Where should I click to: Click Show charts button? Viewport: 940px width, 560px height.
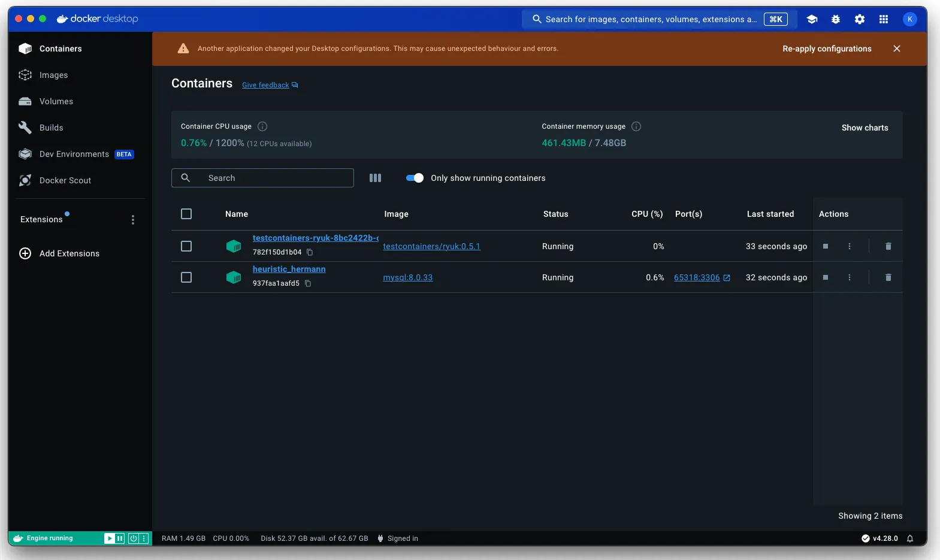tap(865, 128)
